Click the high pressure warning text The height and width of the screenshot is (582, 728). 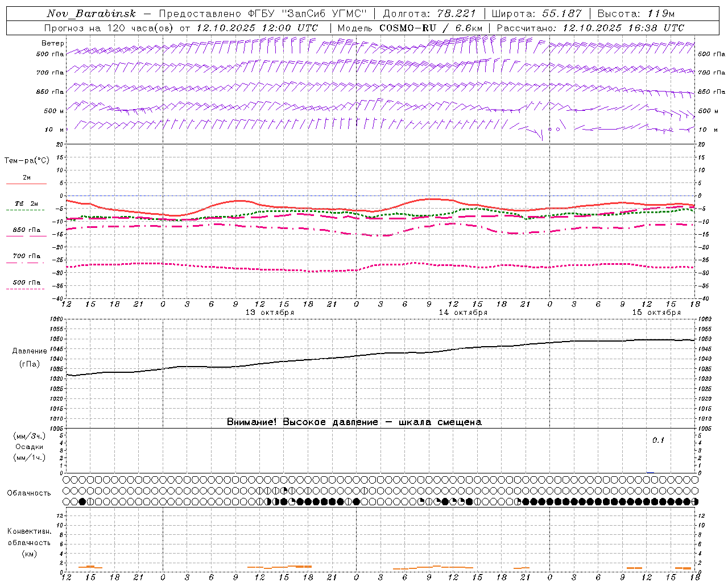(x=354, y=422)
